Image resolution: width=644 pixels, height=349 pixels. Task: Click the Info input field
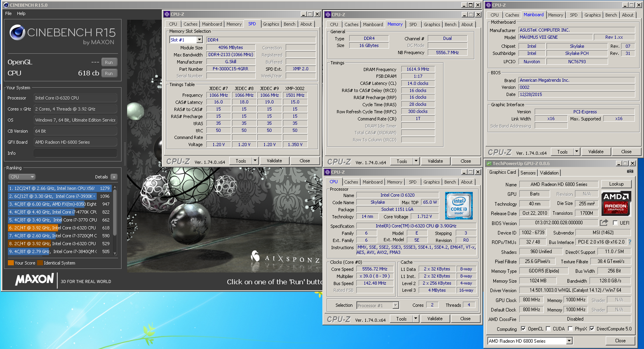tap(75, 153)
